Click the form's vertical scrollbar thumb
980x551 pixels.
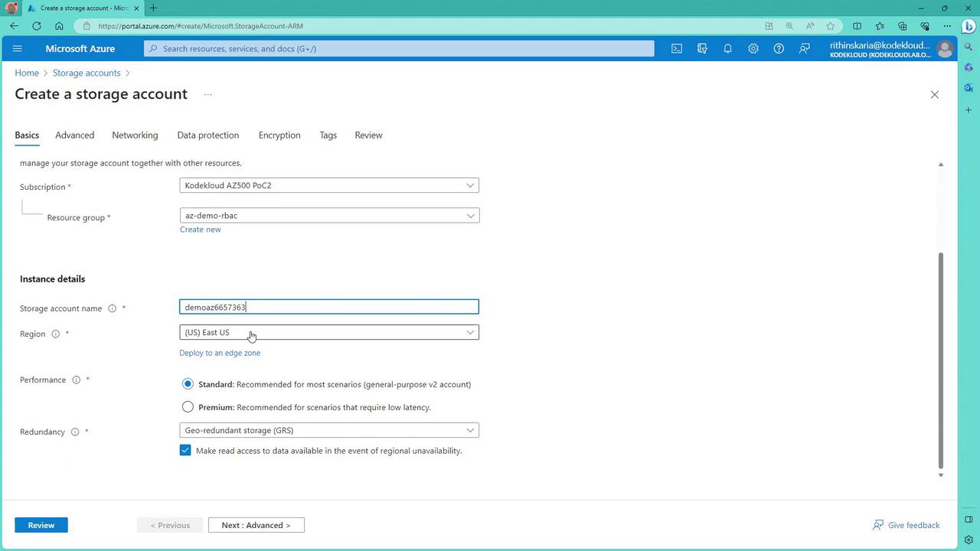[x=941, y=360]
